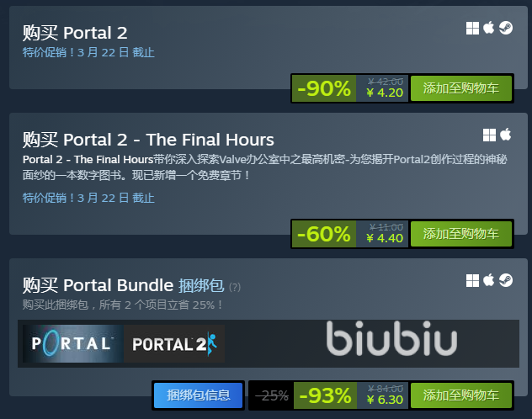This screenshot has width=532, height=419.
Task: Open the blue 捆绑包信息 bundle info button
Action: point(198,395)
